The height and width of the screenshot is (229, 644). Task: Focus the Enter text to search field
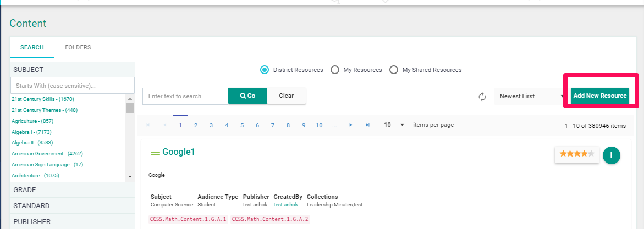tap(185, 96)
